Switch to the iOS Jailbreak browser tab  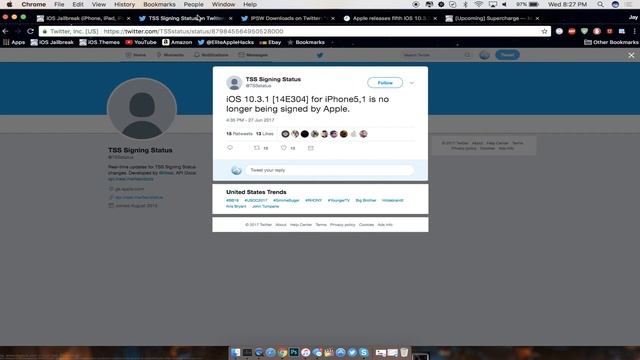click(83, 18)
